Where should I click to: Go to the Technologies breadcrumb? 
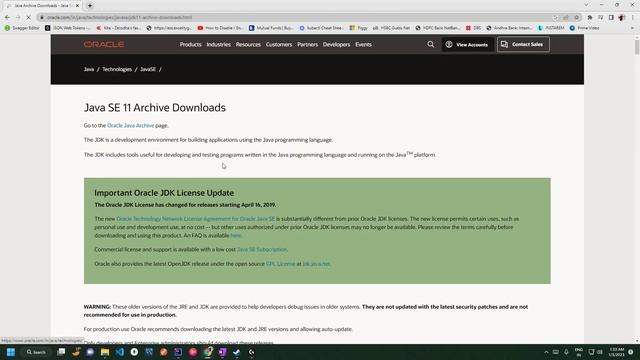117,69
